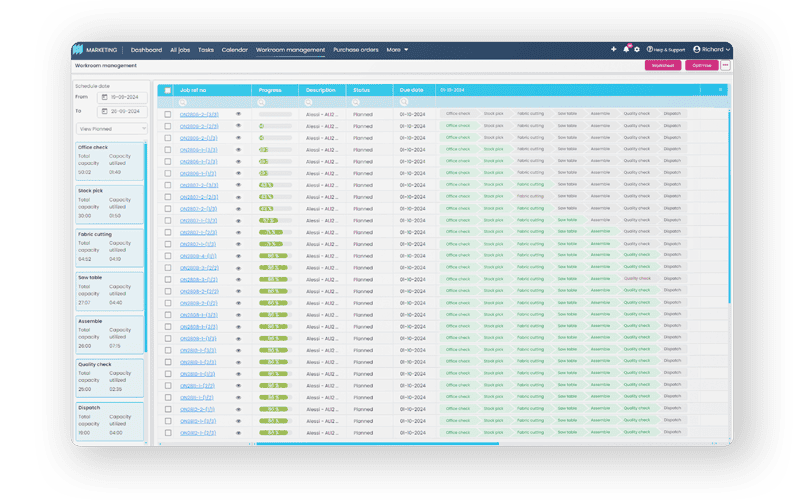This screenshot has height=500, width=800.
Task: Open the notifications bell
Action: (626, 49)
